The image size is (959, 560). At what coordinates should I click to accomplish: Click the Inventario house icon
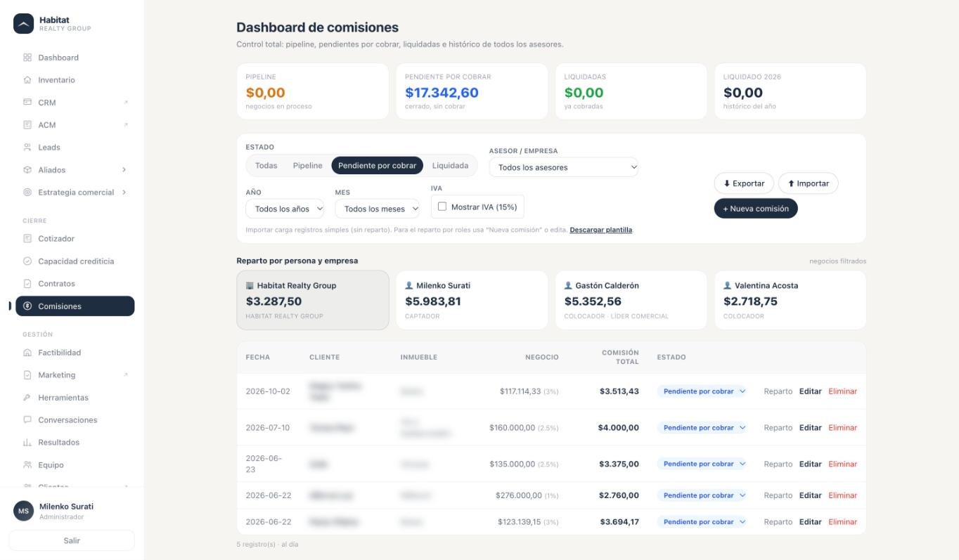[27, 80]
